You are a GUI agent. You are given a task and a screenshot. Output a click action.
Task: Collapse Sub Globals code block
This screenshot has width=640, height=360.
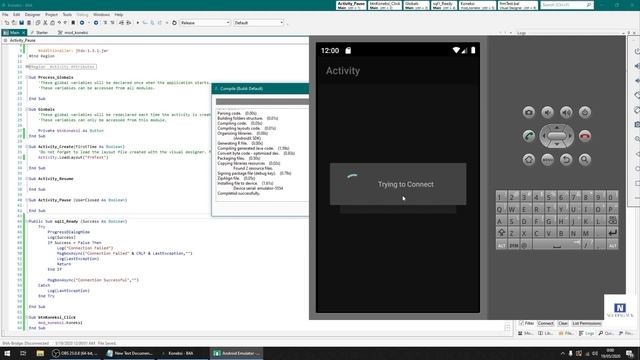pos(27,109)
